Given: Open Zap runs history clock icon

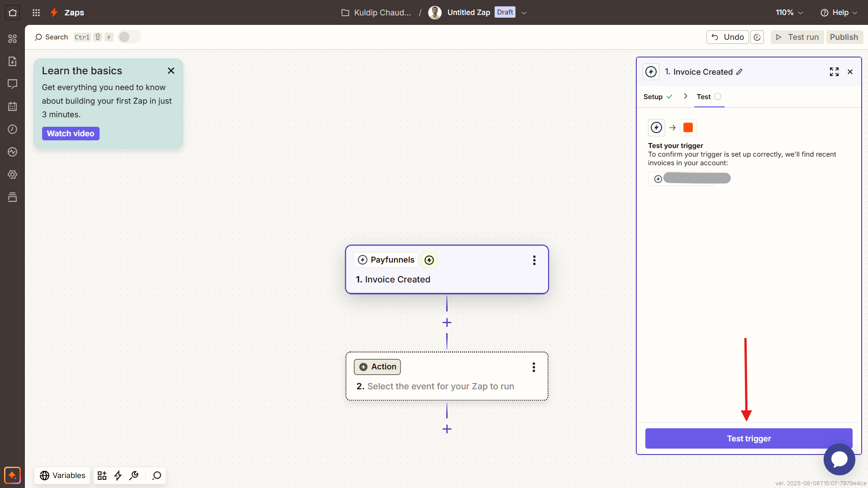Looking at the screenshot, I should pyautogui.click(x=13, y=129).
